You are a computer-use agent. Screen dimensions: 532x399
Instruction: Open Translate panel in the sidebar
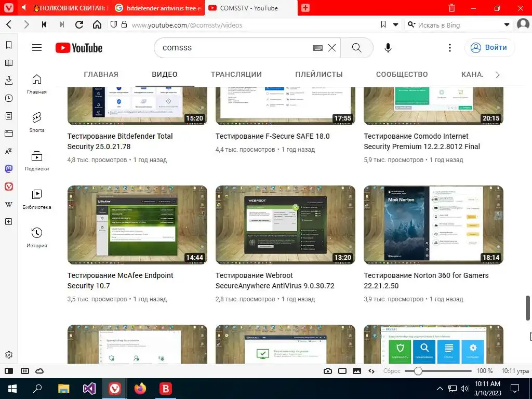[9, 151]
